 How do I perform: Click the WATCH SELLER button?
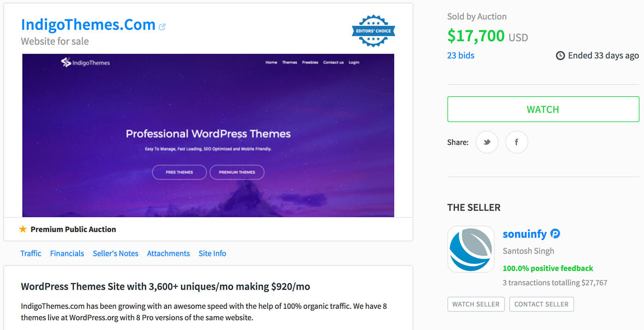[x=476, y=304]
